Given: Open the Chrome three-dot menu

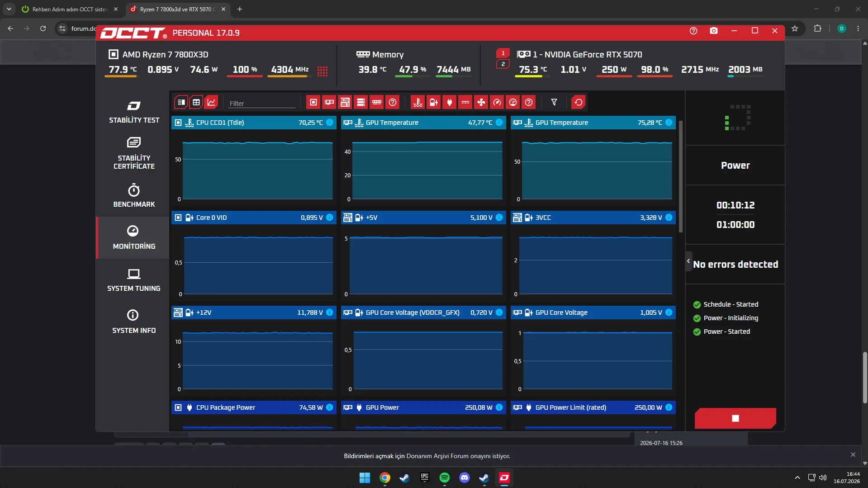Looking at the screenshot, I should 858,28.
